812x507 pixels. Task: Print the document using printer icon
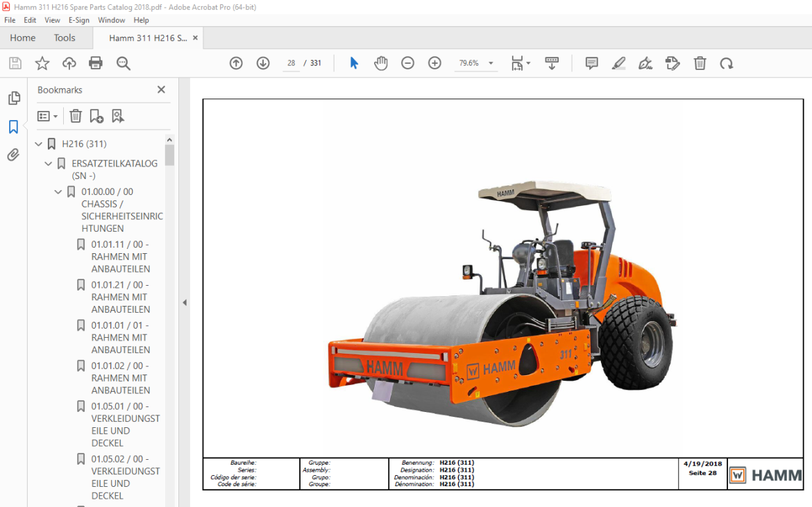point(96,63)
